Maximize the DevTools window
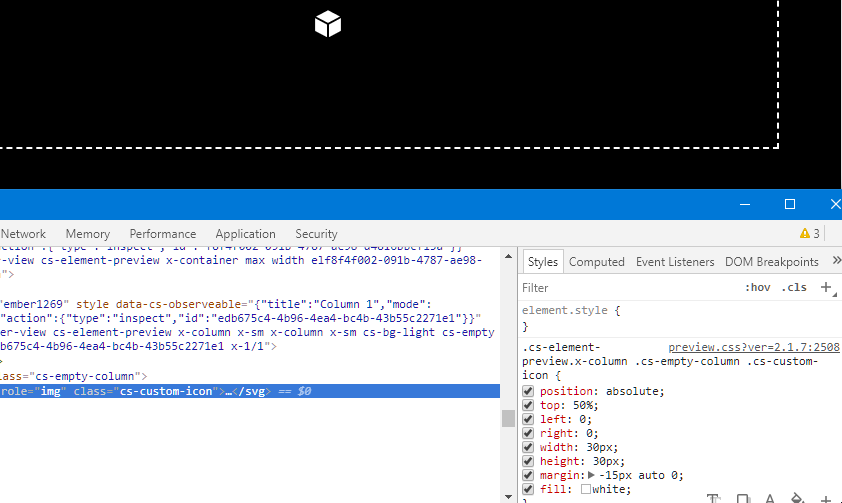Viewport: 842px width, 503px height. coord(790,204)
